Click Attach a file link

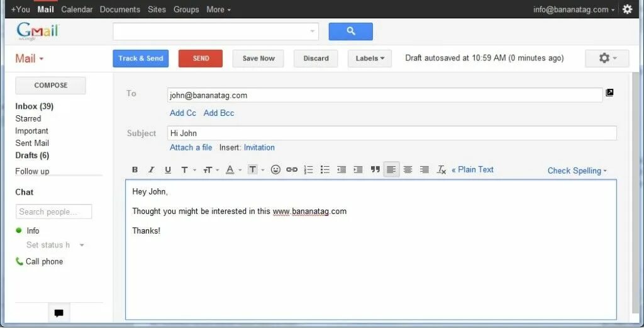tap(191, 147)
